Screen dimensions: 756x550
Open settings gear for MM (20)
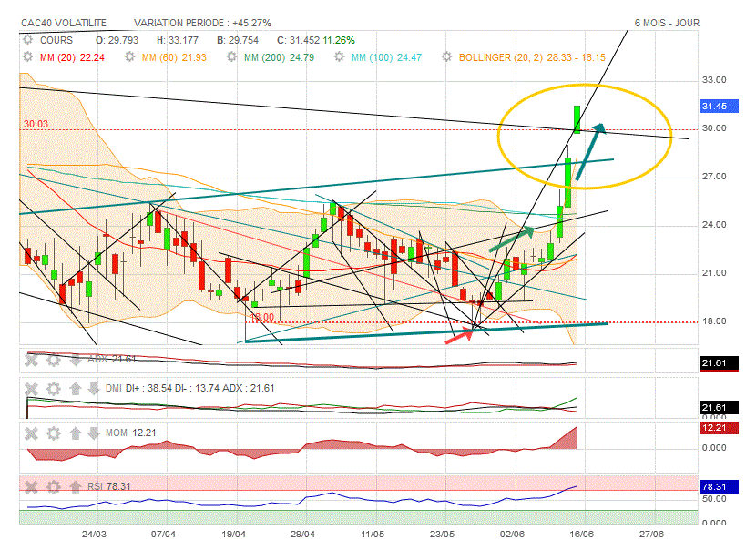[x=28, y=57]
